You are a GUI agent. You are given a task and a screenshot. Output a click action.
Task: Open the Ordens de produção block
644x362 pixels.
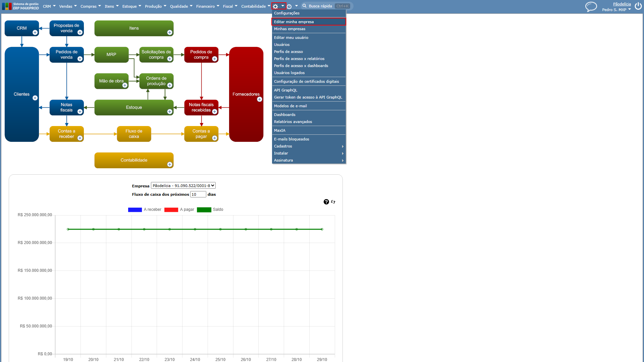(156, 81)
